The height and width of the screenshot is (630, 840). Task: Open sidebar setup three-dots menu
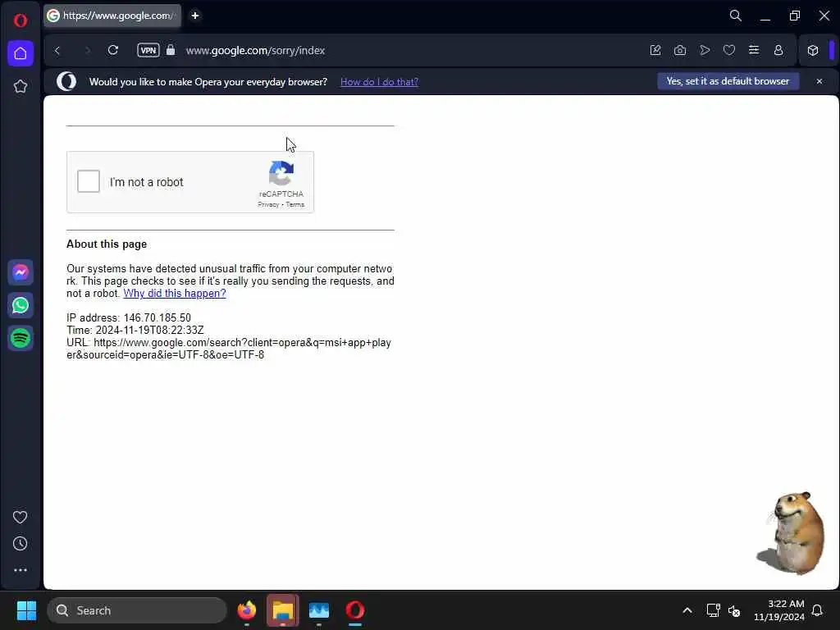(21, 570)
